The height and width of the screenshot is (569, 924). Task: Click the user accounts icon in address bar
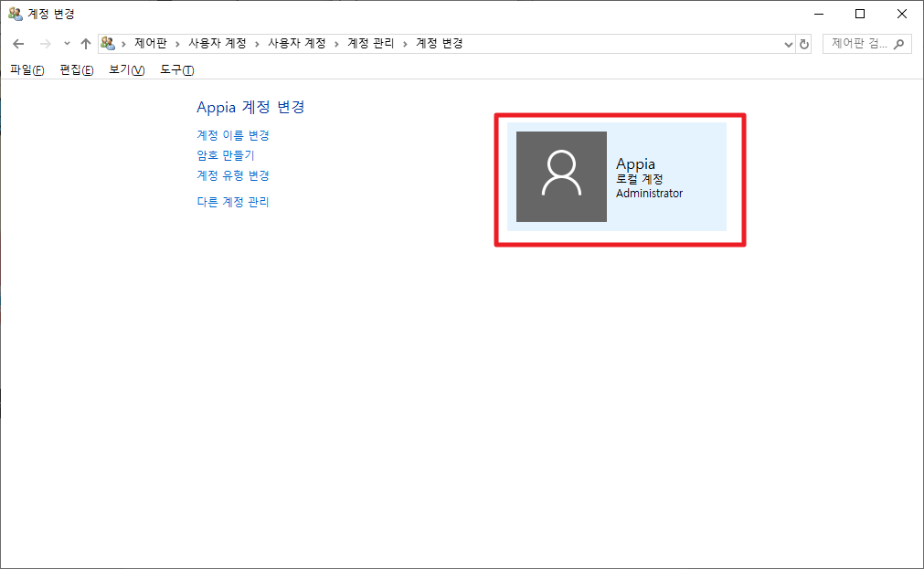point(107,44)
